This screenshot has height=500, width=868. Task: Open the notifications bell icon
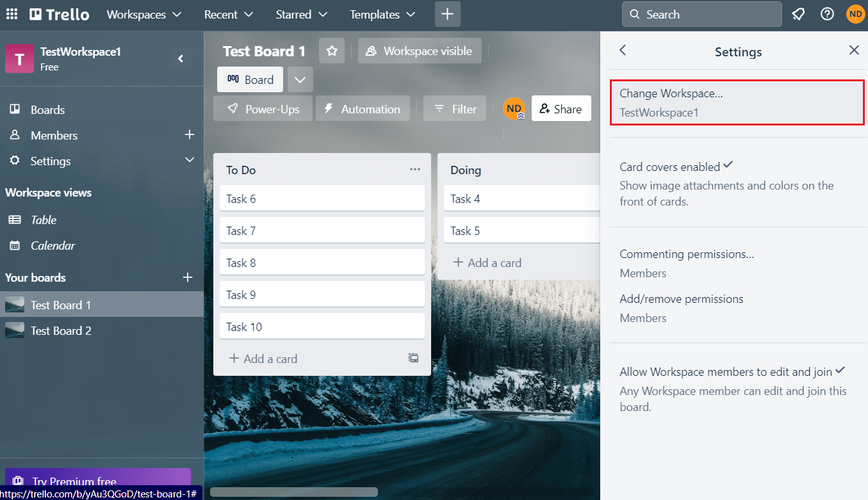798,14
